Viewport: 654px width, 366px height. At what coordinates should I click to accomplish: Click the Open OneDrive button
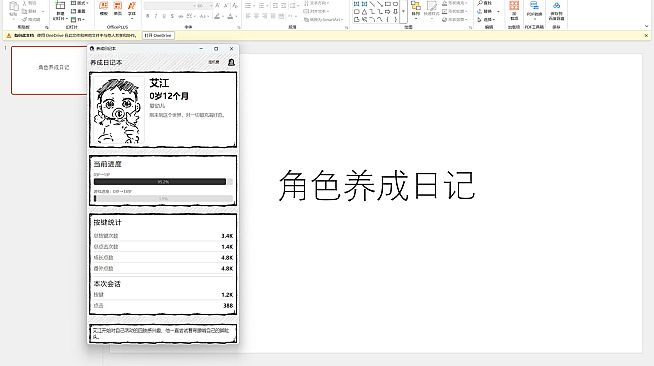[158, 35]
